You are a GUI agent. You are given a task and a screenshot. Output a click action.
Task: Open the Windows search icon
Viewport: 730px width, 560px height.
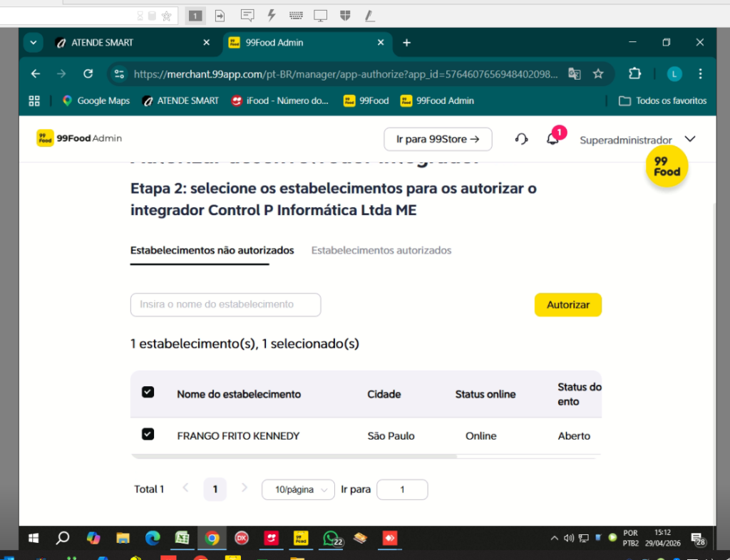coord(63,538)
